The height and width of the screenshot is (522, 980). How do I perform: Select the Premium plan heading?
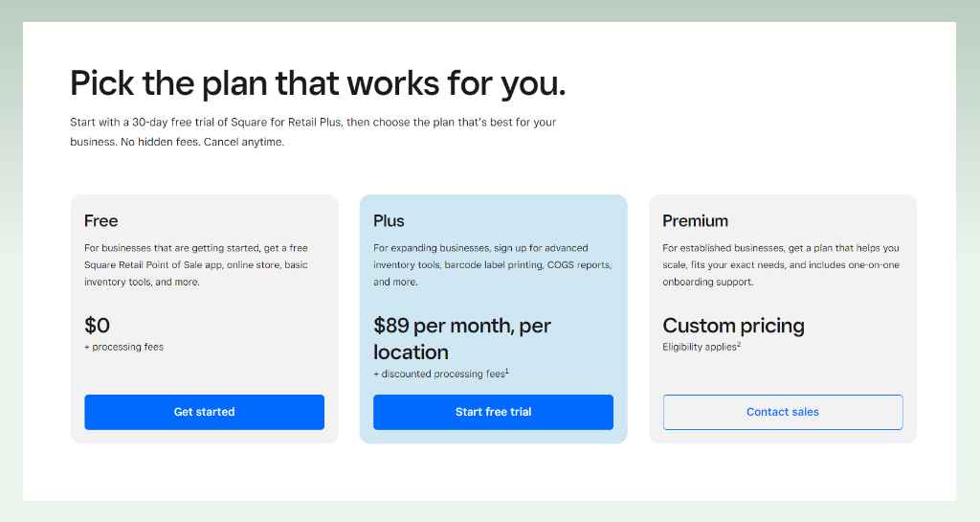[695, 220]
